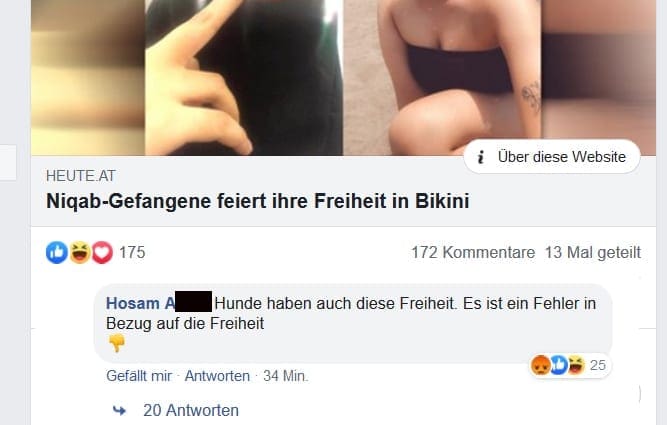Click the like reaction icon on the comment

coord(559,365)
